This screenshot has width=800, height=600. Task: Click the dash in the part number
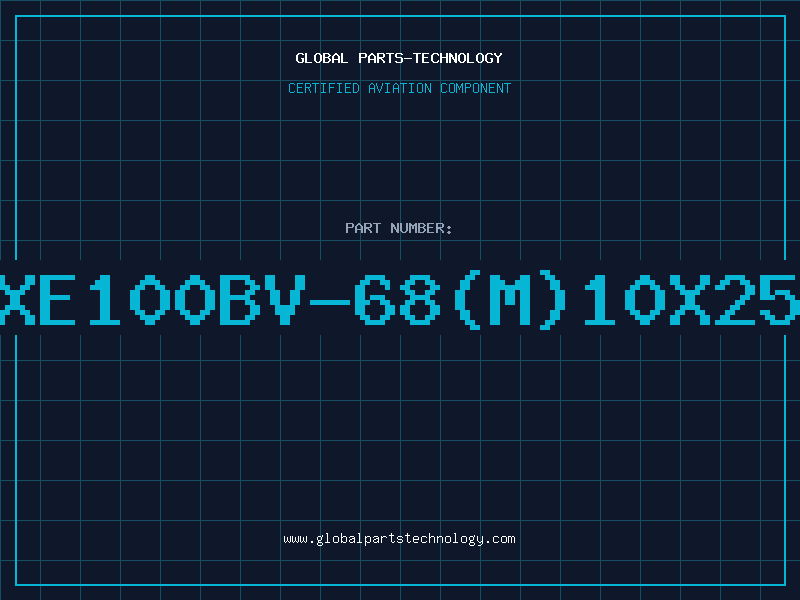click(x=330, y=301)
